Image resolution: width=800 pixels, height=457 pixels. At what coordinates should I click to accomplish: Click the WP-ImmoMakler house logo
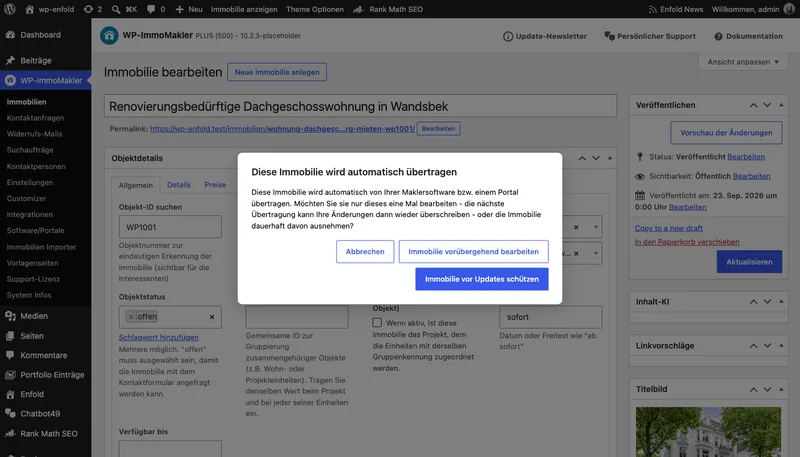109,36
